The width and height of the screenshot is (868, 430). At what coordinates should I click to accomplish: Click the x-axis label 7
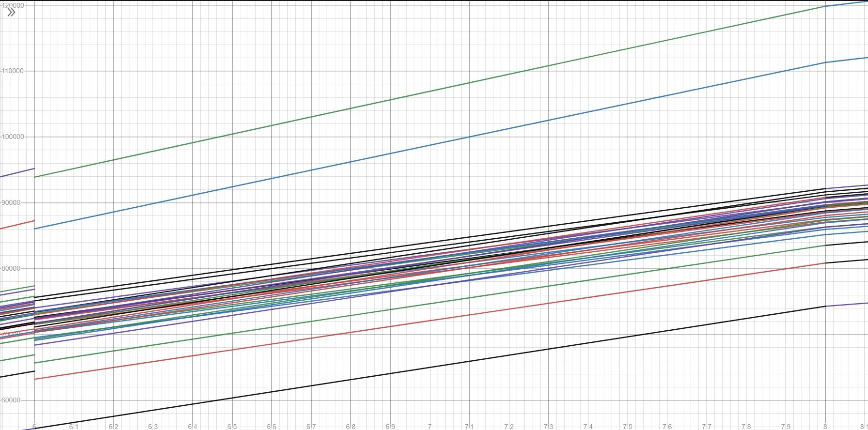(x=429, y=427)
